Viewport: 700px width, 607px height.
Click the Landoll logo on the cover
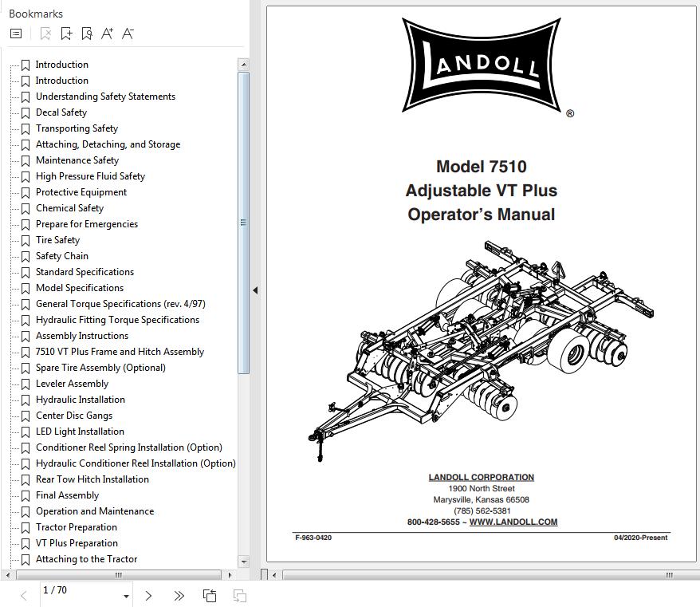tap(482, 65)
